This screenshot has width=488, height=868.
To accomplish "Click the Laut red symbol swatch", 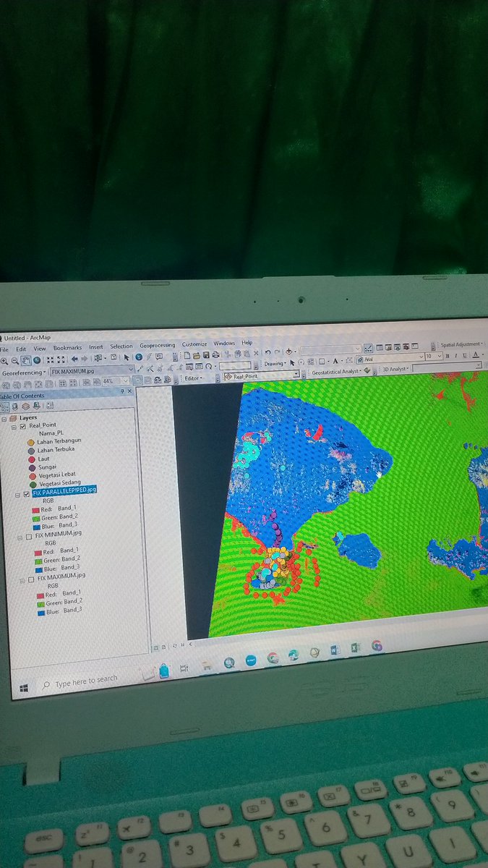I will tap(32, 459).
